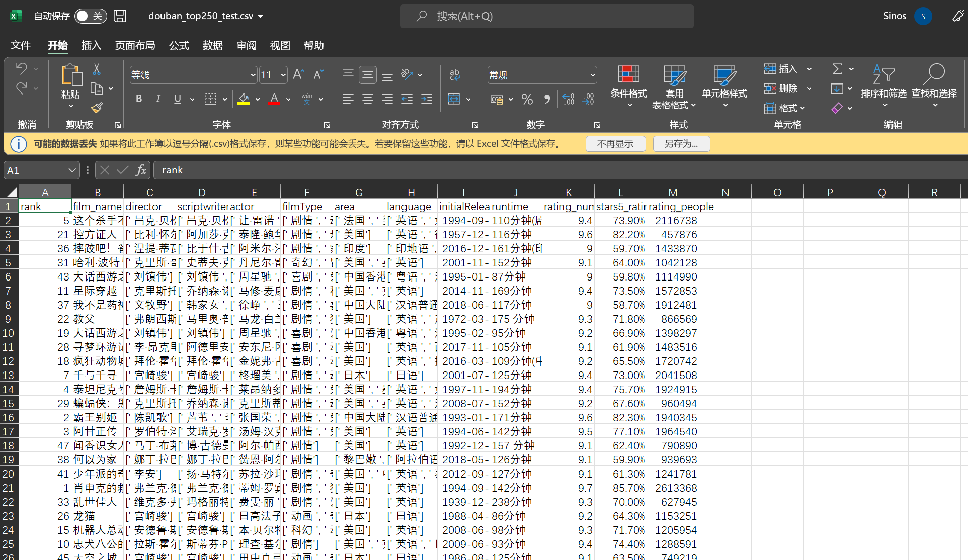968x560 pixels.
Task: Open the Format cells dropdown
Action: [785, 108]
